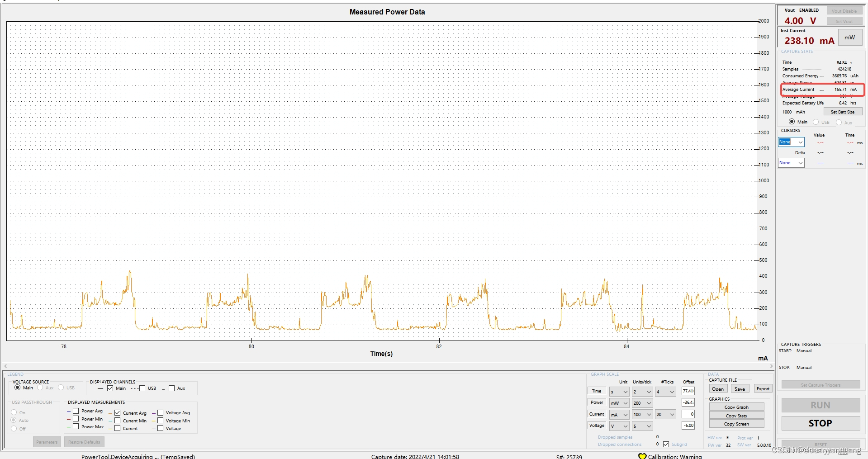Open Time units/tick dropdown showing 2
The height and width of the screenshot is (459, 868).
click(x=642, y=392)
